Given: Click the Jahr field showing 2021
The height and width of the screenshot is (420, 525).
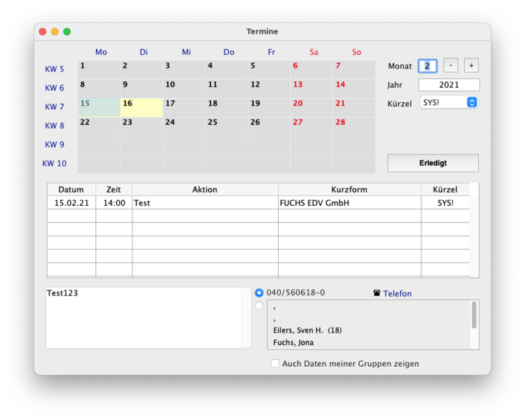Looking at the screenshot, I should [x=449, y=85].
